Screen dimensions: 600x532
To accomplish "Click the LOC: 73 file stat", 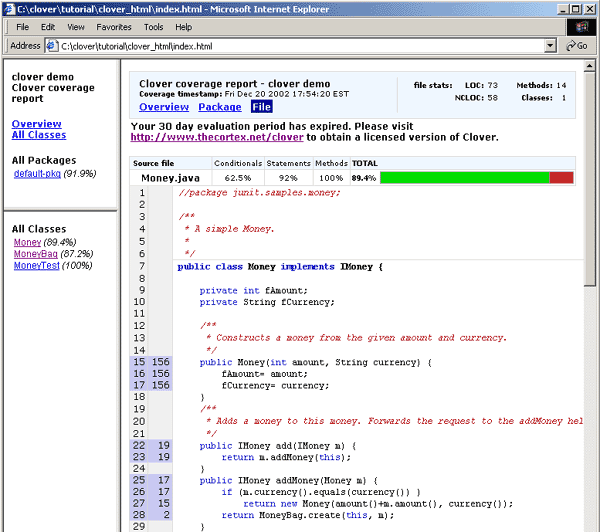I will point(481,85).
